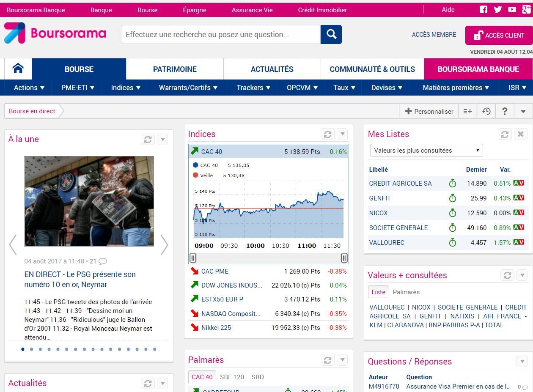
Task: Open Actions dropdown menu
Action: (29, 88)
